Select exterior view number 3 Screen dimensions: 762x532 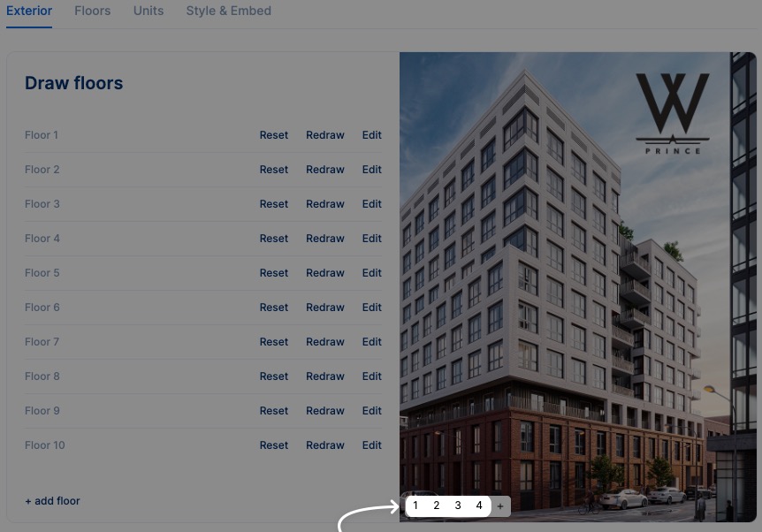(x=458, y=505)
